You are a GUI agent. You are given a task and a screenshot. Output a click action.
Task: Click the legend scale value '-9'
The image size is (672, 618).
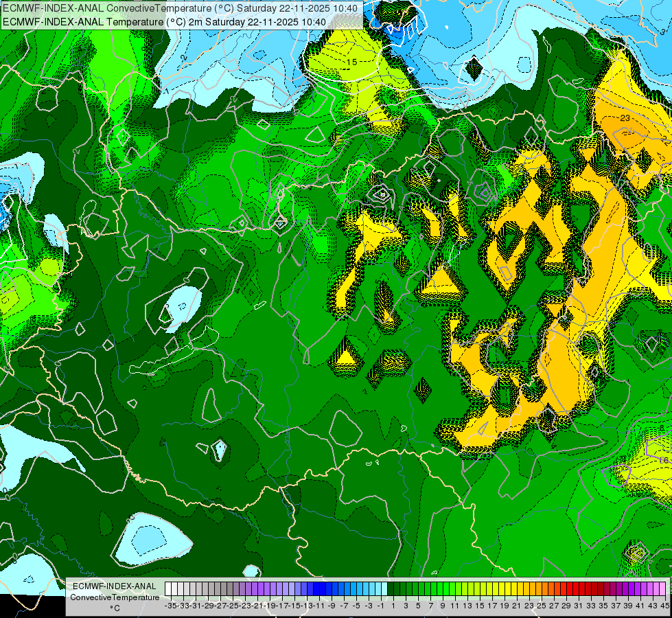tap(332, 606)
